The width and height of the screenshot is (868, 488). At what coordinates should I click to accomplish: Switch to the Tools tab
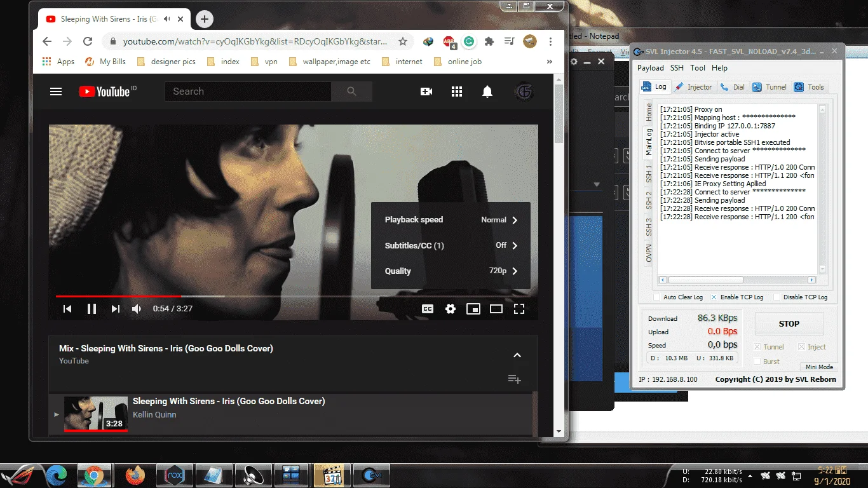810,87
